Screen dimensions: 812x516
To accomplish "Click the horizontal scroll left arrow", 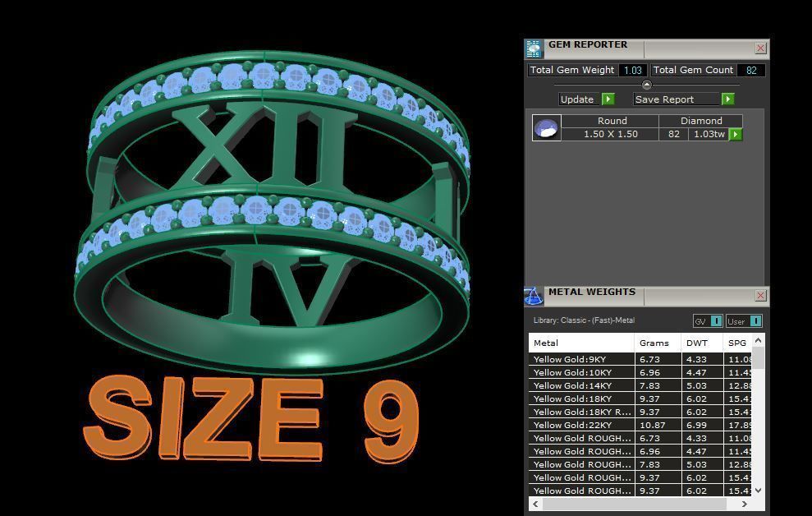I will (x=535, y=504).
